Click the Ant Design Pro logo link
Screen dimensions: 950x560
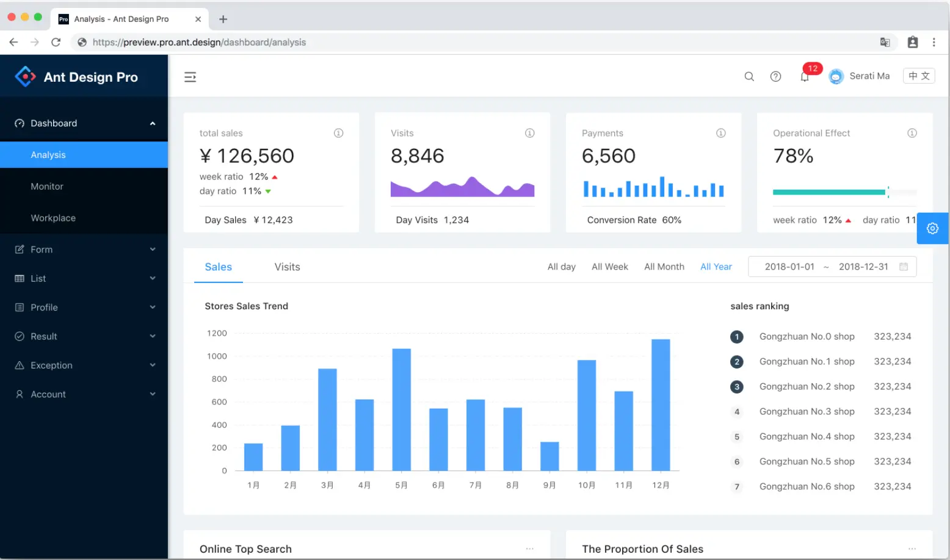pyautogui.click(x=76, y=77)
